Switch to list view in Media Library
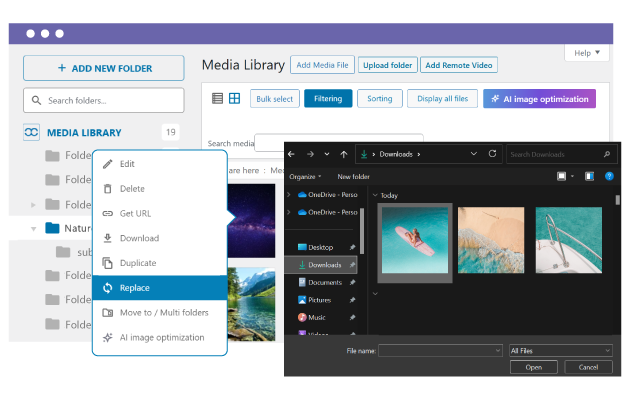The height and width of the screenshot is (400, 630). [218, 99]
